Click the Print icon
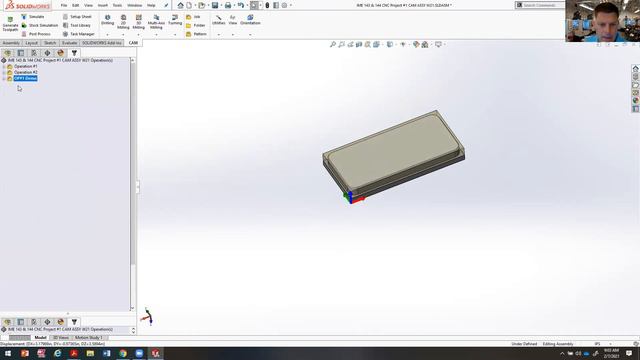The height and width of the screenshot is (360, 640). [228, 5]
